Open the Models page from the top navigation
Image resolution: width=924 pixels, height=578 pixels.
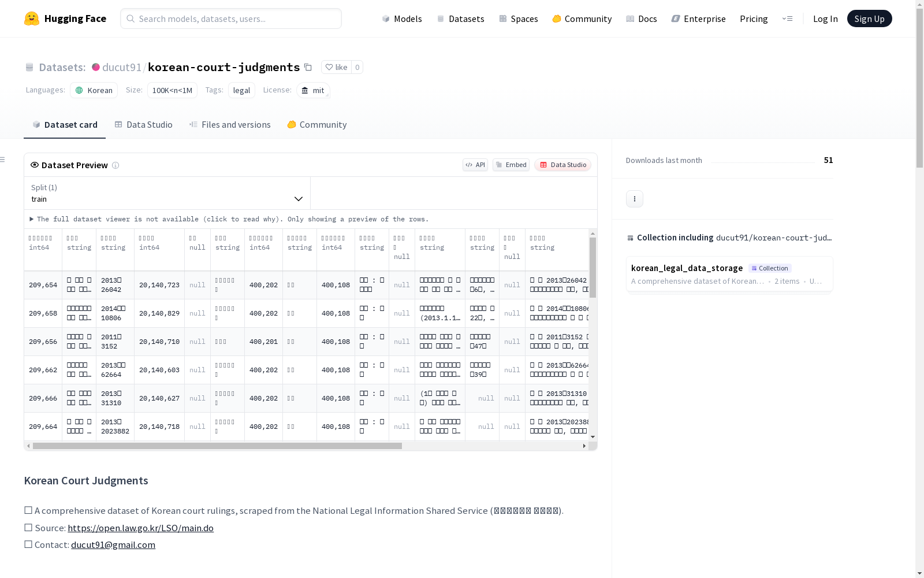402,18
